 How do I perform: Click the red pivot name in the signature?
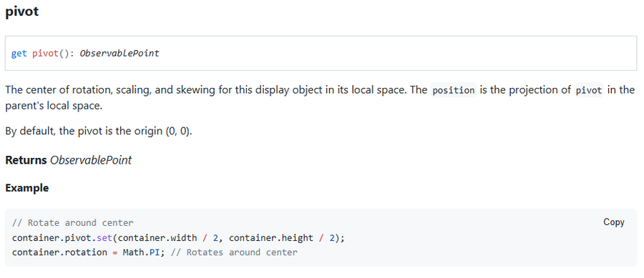46,54
